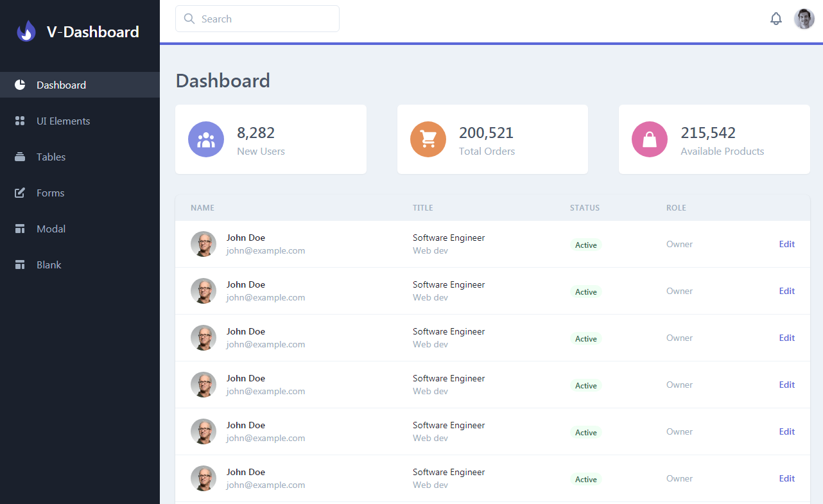This screenshot has height=504, width=823.
Task: Click the V-Dashboard flame logo
Action: point(26,31)
